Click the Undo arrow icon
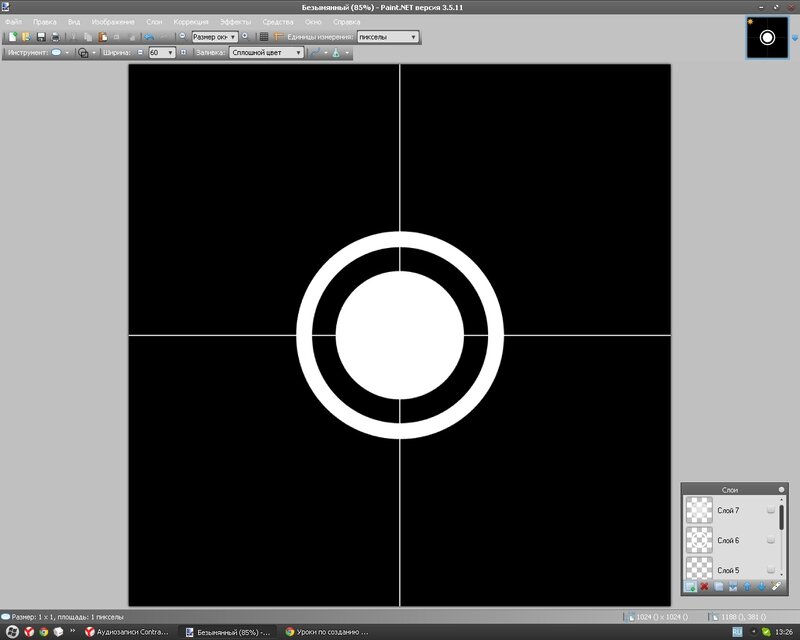 pos(150,37)
